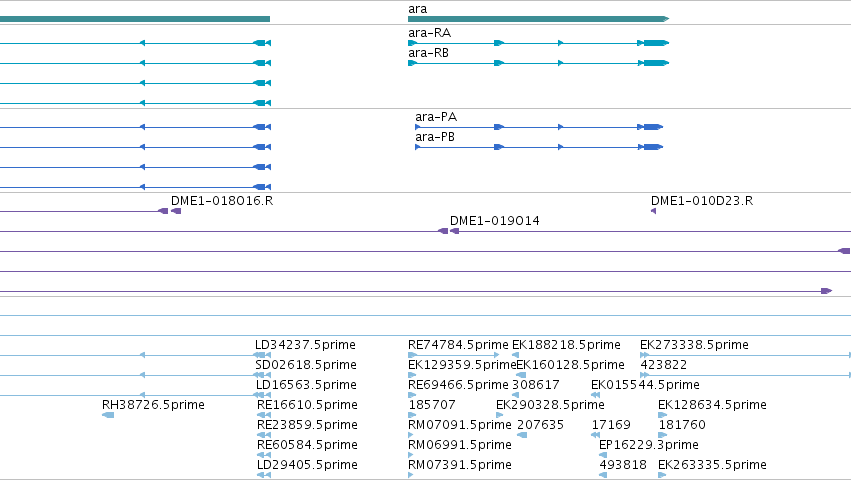The height and width of the screenshot is (480, 851).
Task: Select the RE74784.5prime EST label
Action: point(458,345)
